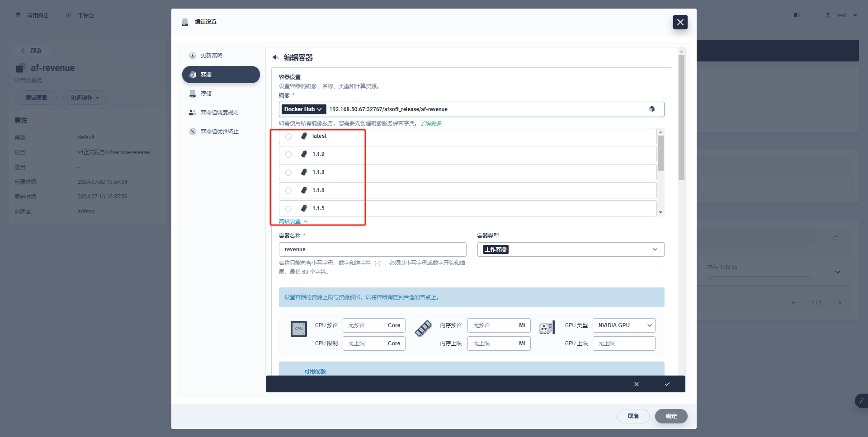Pick the 1.1.6 tag radio button
This screenshot has width=868, height=437.
coord(288,191)
